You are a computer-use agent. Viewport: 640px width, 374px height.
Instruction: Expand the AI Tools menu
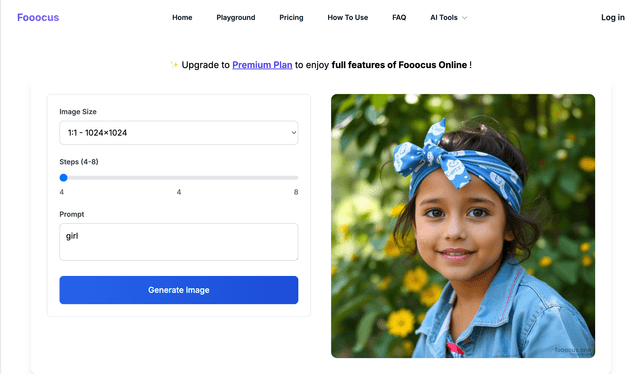(x=449, y=18)
